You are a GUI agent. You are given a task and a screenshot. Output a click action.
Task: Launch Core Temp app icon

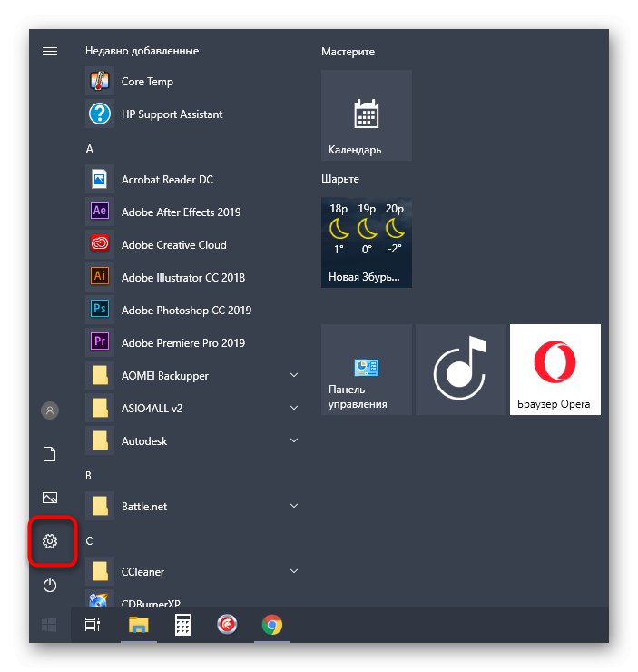tap(100, 81)
